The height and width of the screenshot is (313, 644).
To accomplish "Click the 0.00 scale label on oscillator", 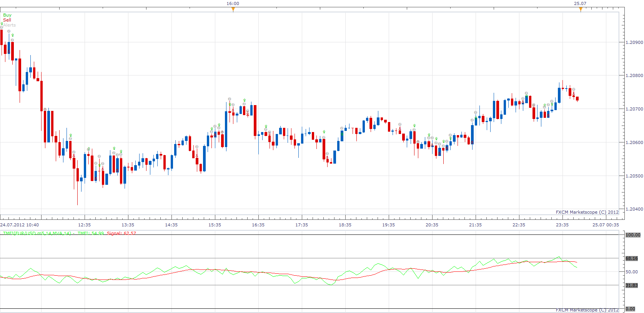I will [631, 309].
